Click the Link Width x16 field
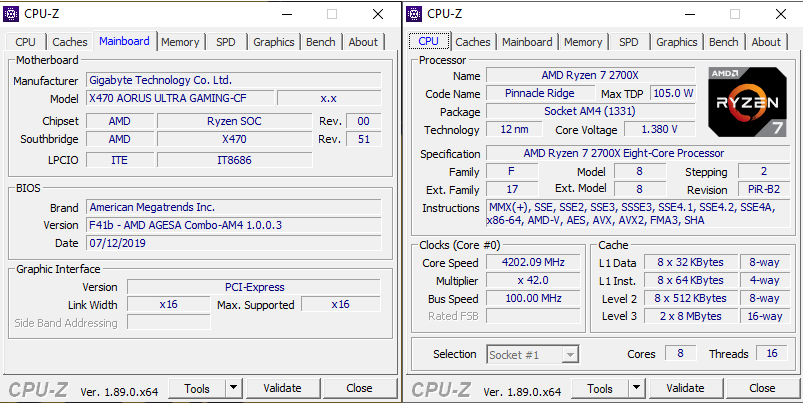Viewport: 803px width, 403px height. (x=168, y=305)
